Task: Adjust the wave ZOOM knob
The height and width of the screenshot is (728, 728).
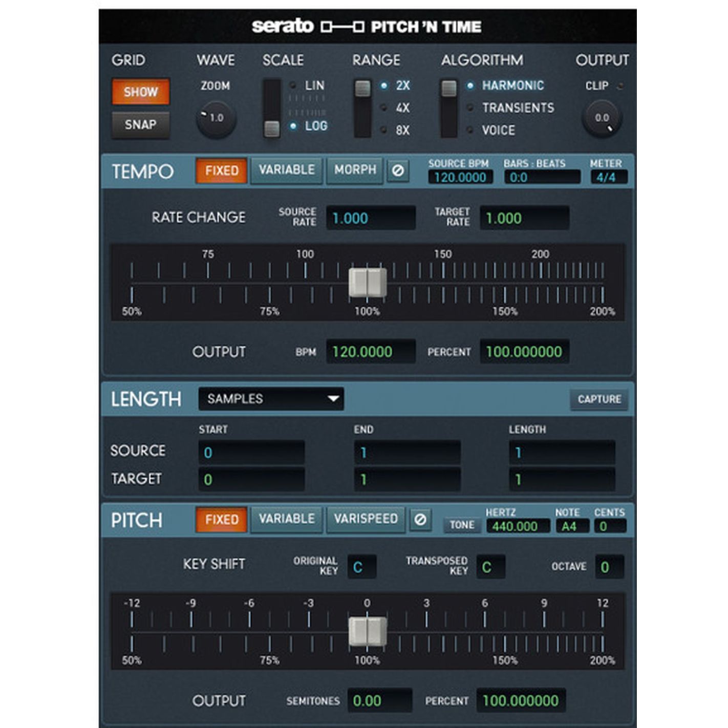Action: pos(216,119)
